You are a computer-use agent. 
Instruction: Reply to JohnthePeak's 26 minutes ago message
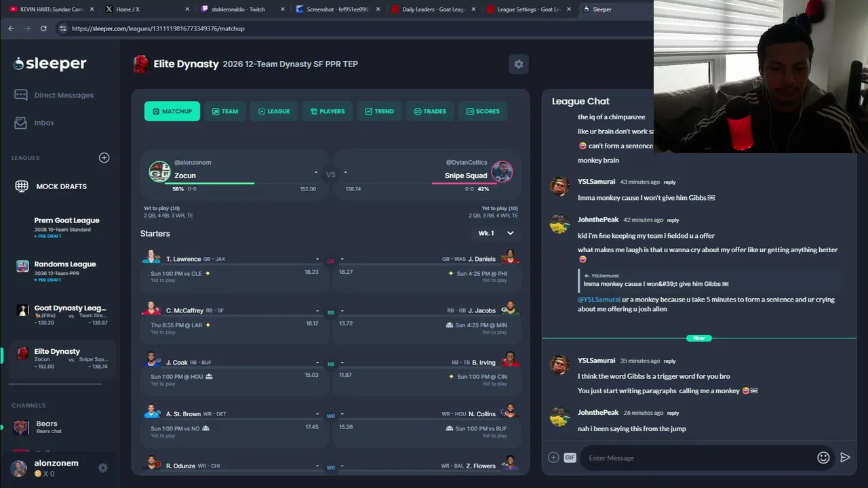673,413
